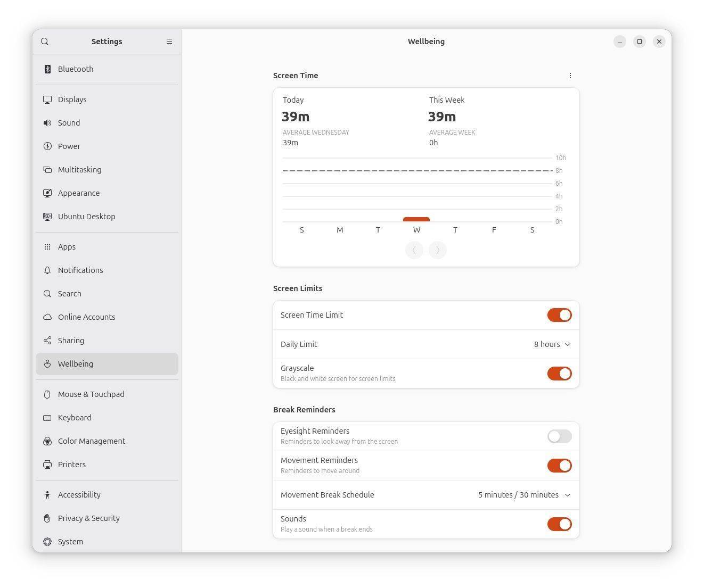Click 'Black and white screen for screen limits'
Screen dimensions: 704x588
click(338, 379)
